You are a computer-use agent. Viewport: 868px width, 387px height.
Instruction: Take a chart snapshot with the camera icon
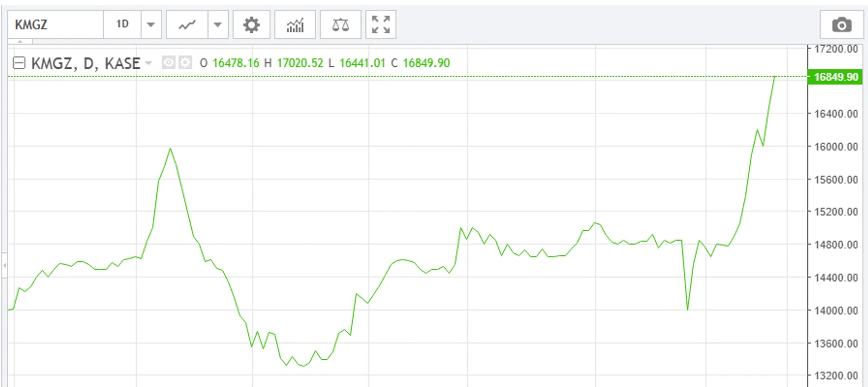coord(841,25)
